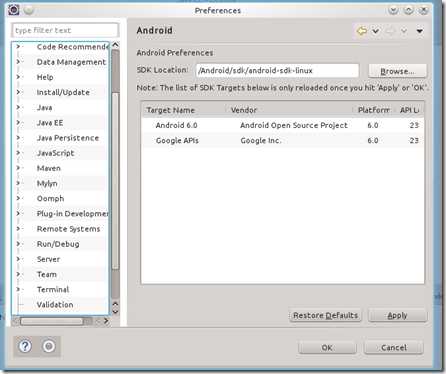Open the forward history dropdown arrow

pos(404,31)
